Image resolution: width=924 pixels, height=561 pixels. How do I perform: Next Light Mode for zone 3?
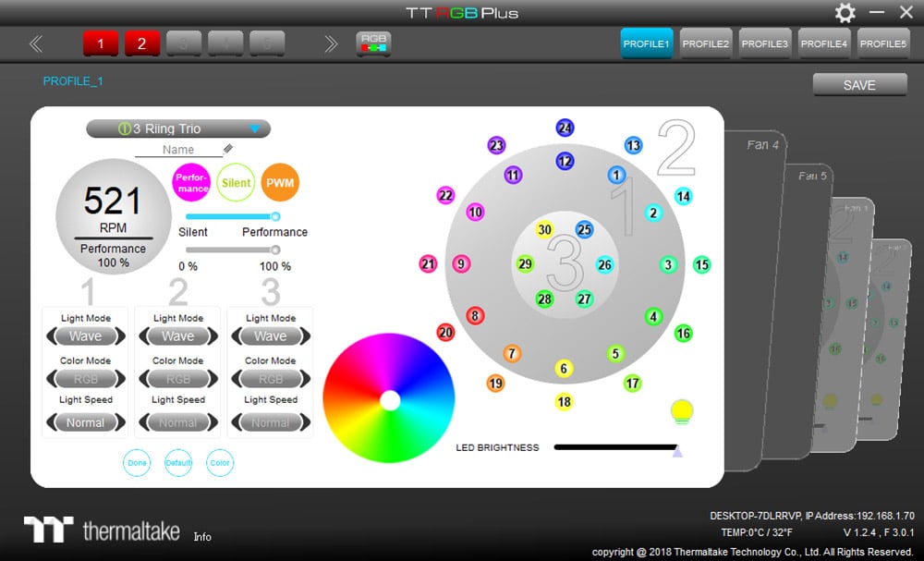(305, 336)
